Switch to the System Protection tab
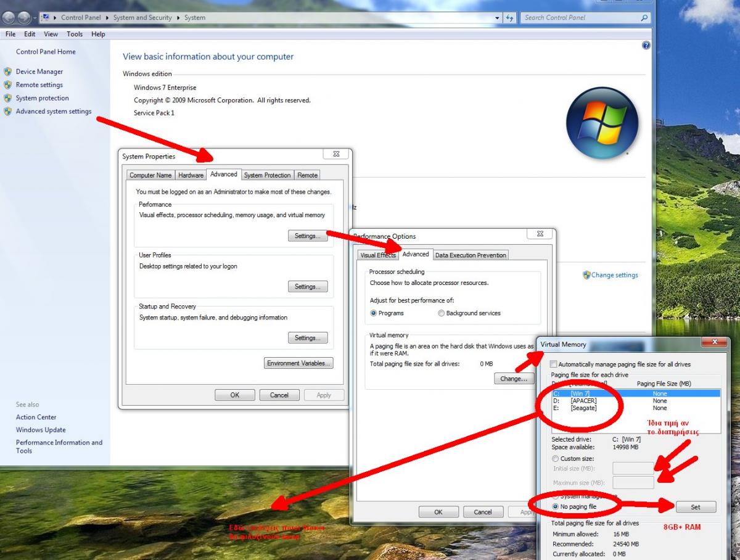 tap(267, 175)
